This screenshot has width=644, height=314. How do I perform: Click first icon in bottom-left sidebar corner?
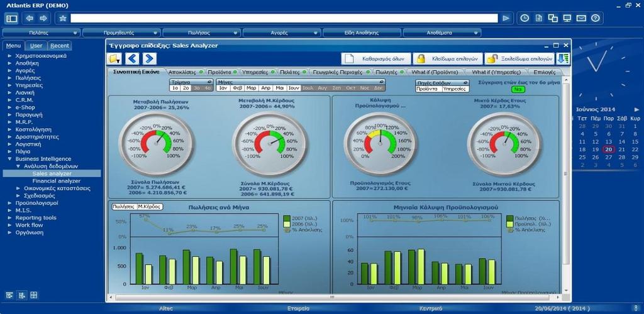(9, 295)
